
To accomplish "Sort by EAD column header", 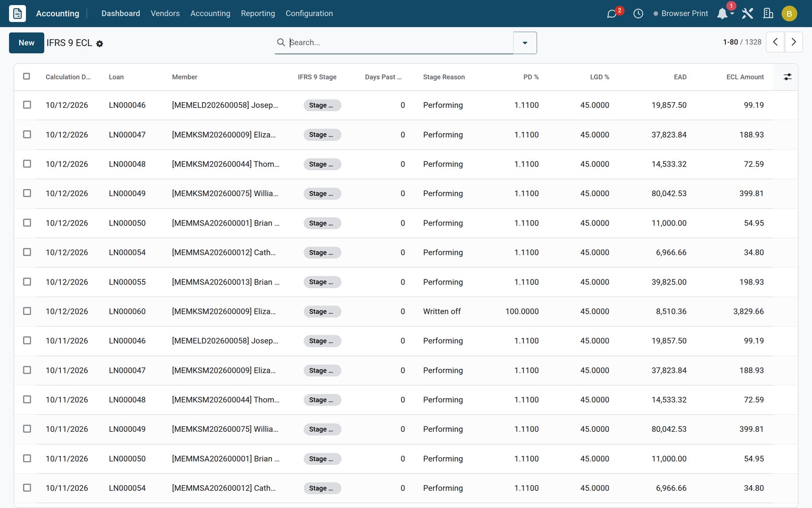I will click(x=680, y=77).
